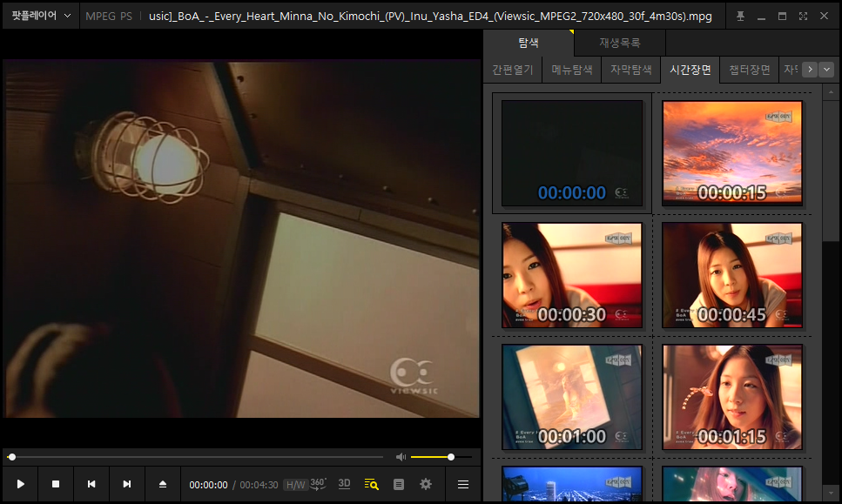
Task: Pin window always on top
Action: (x=740, y=16)
